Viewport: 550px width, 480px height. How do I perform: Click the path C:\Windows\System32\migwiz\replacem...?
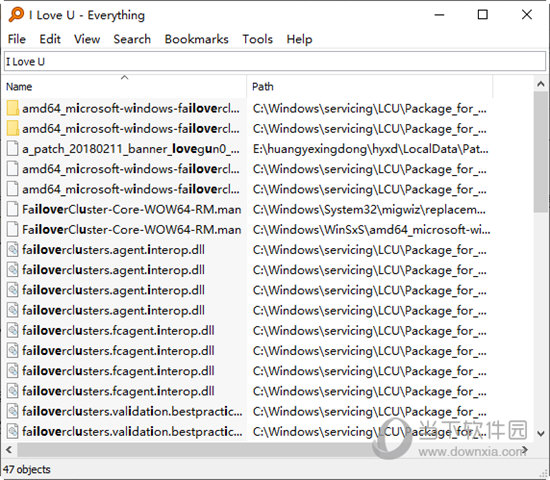(369, 209)
